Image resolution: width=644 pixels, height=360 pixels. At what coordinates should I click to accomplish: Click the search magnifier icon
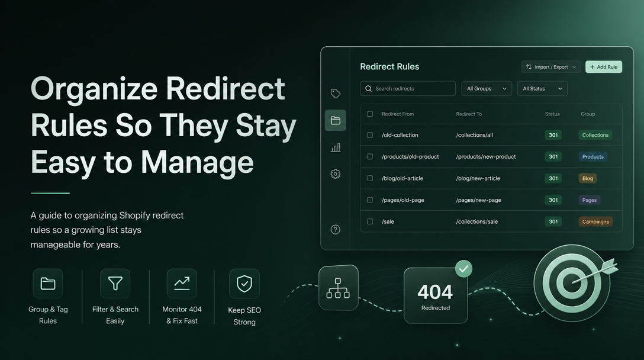click(368, 88)
